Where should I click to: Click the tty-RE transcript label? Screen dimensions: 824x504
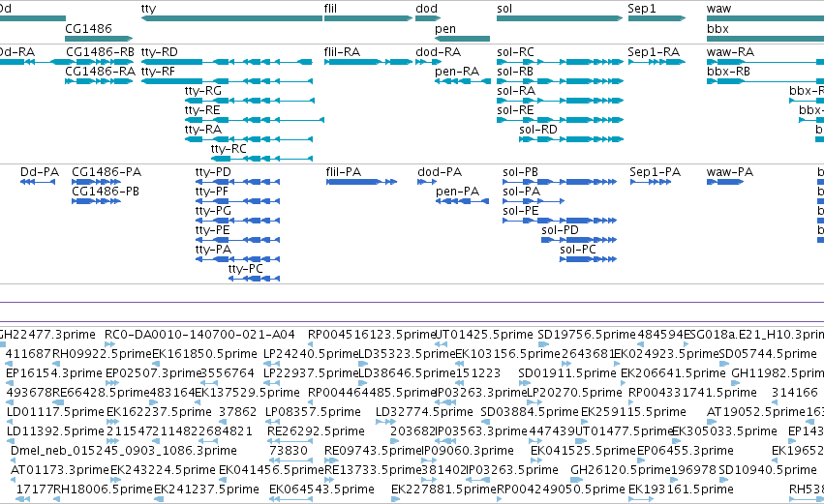point(202,110)
